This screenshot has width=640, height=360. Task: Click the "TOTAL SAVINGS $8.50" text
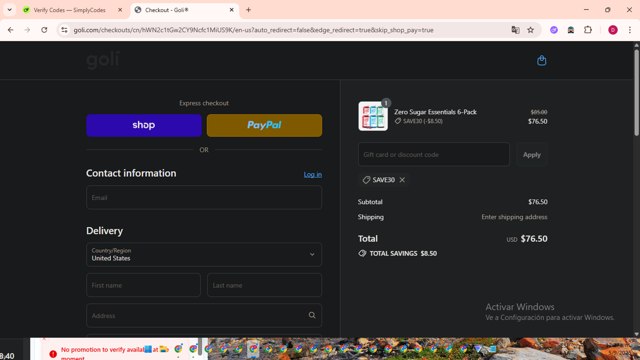(x=403, y=253)
